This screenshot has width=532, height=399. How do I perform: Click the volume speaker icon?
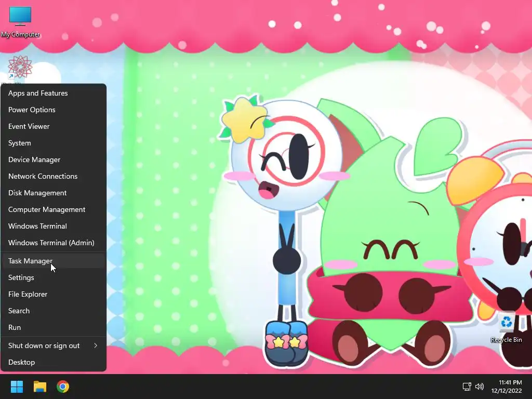(x=480, y=387)
